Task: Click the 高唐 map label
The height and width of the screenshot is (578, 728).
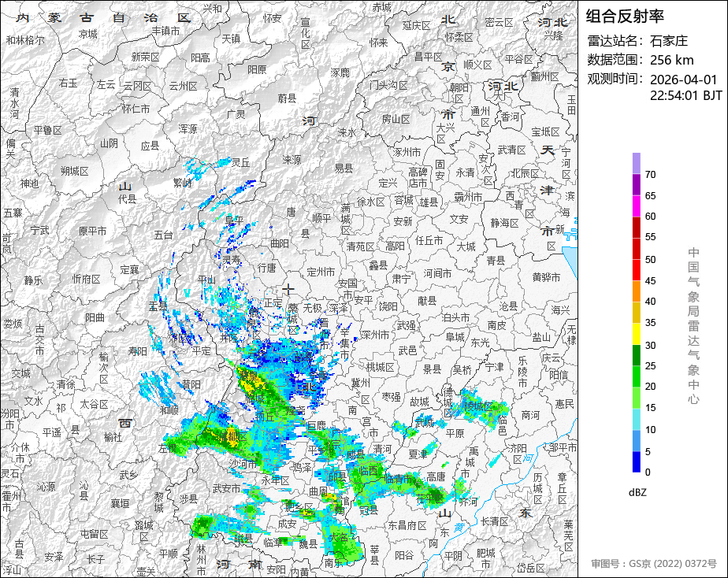Action: [x=436, y=476]
